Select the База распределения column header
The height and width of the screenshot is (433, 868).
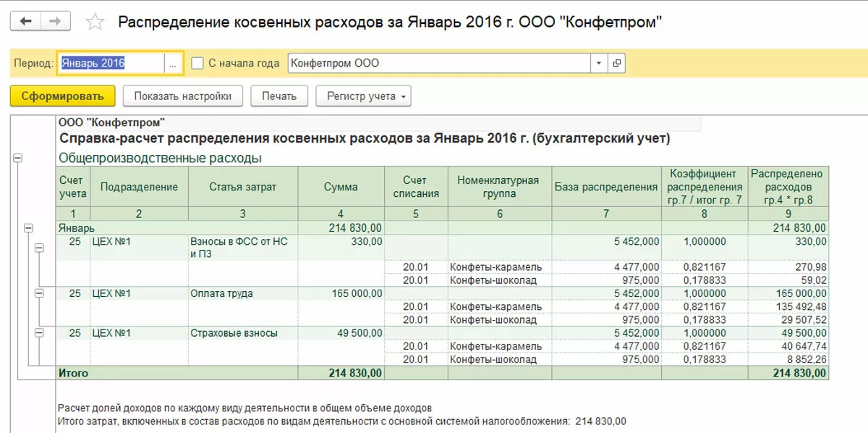coord(606,187)
